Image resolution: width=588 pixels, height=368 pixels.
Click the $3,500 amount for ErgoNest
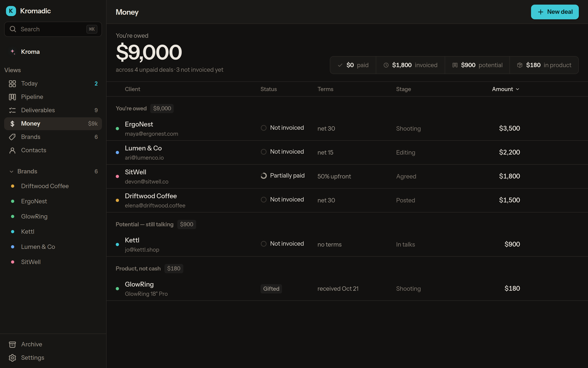pyautogui.click(x=509, y=128)
